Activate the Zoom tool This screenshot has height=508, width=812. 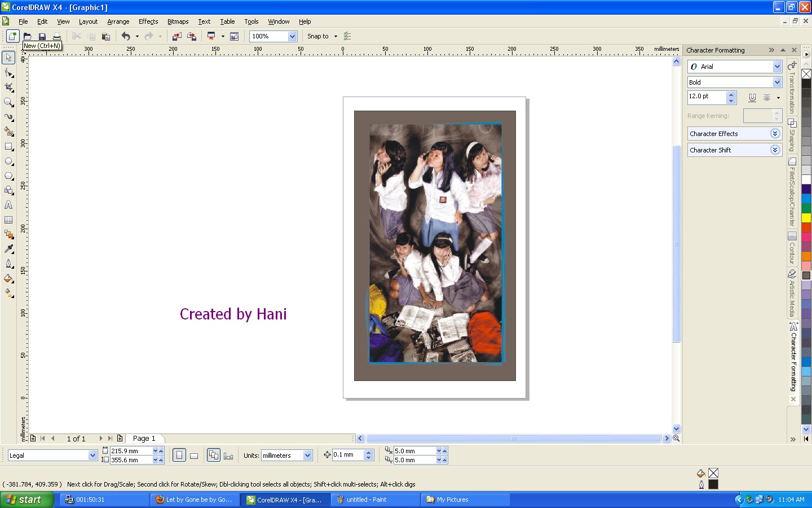click(x=8, y=102)
